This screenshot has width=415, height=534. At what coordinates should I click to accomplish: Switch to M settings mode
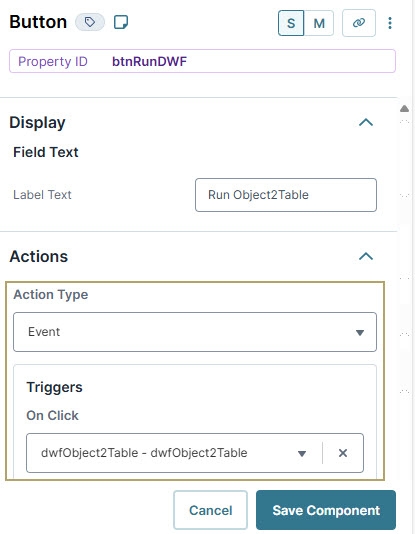319,23
